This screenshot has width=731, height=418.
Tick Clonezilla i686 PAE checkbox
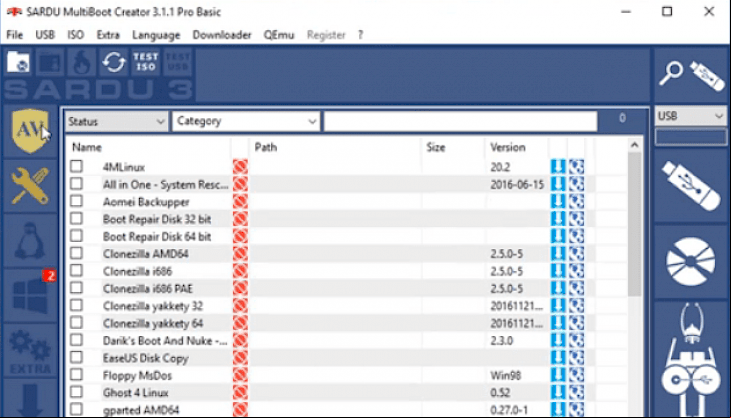(76, 288)
